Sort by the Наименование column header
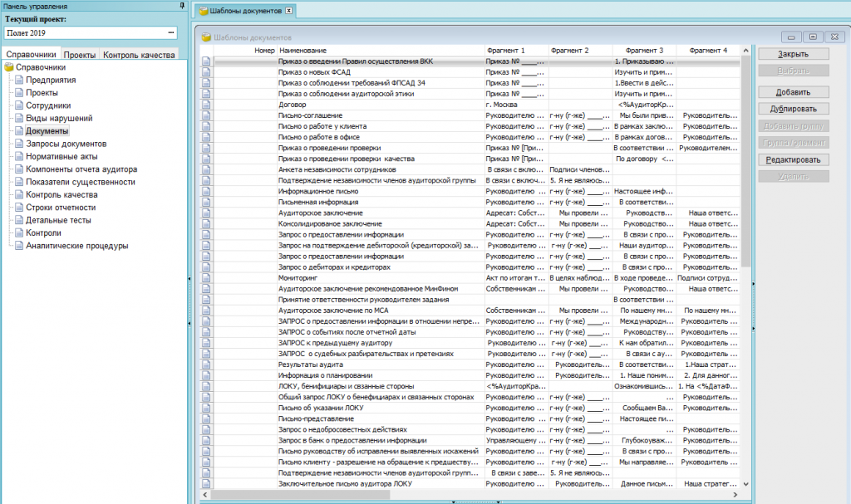This screenshot has height=504, width=851. pos(381,51)
